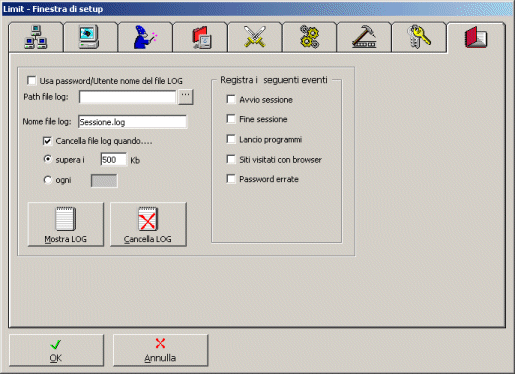The width and height of the screenshot is (515, 374).
Task: Tick the Siti visitati con browser checkbox
Action: (x=231, y=159)
